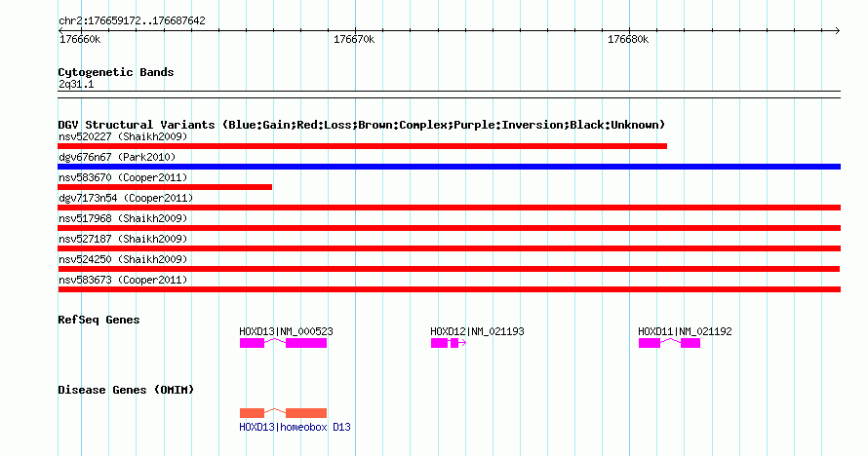Image resolution: width=868 pixels, height=456 pixels.
Task: Click the magenta HOXD13 RefSeq gene glyph
Action: coord(283,343)
